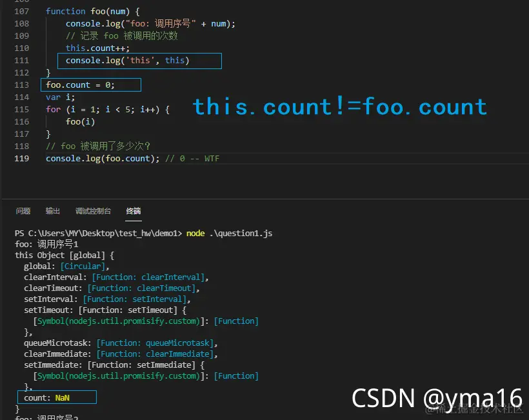Click the 'clearTimeout:' output line
This screenshot has height=420, width=529.
point(112,288)
